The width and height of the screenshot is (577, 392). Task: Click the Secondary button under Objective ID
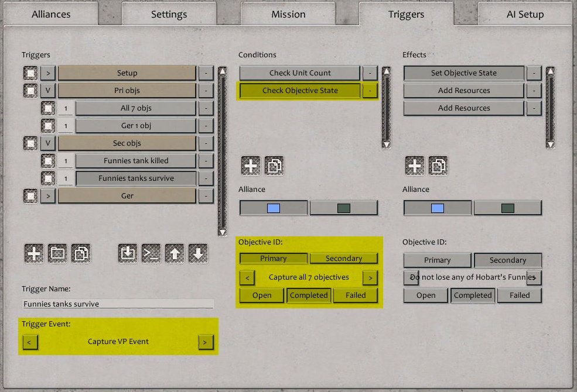[x=344, y=258]
